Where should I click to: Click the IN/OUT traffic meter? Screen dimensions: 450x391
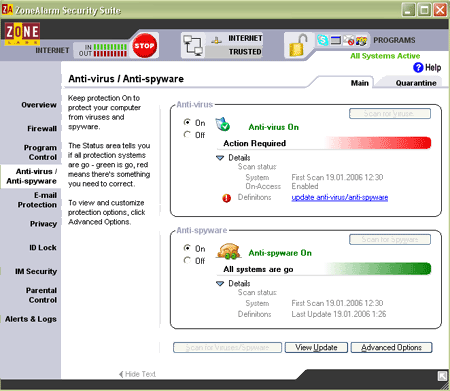click(102, 50)
